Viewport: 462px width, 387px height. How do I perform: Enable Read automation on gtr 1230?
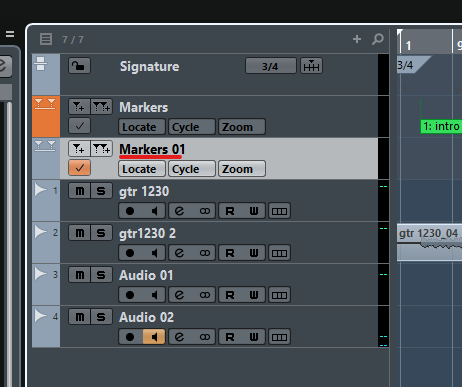click(x=230, y=211)
